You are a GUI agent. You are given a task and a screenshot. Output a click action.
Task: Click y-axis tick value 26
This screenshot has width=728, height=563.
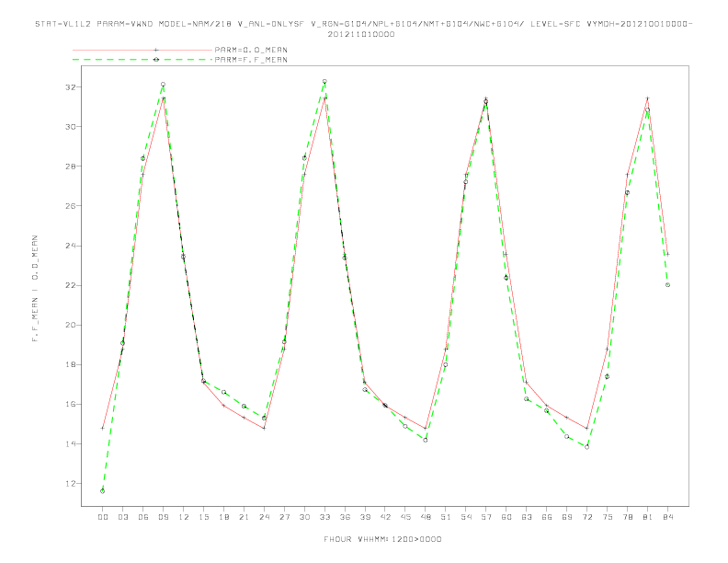coord(70,205)
